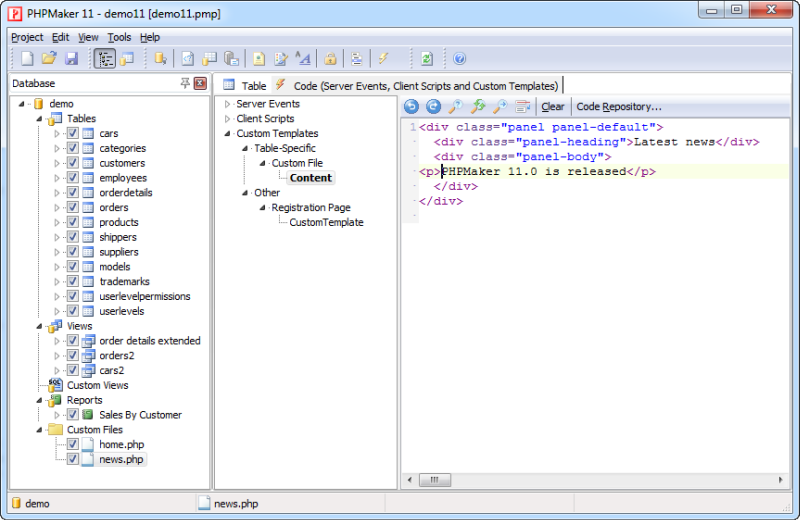Uncheck the cars table checkbox
The image size is (800, 520).
click(72, 133)
